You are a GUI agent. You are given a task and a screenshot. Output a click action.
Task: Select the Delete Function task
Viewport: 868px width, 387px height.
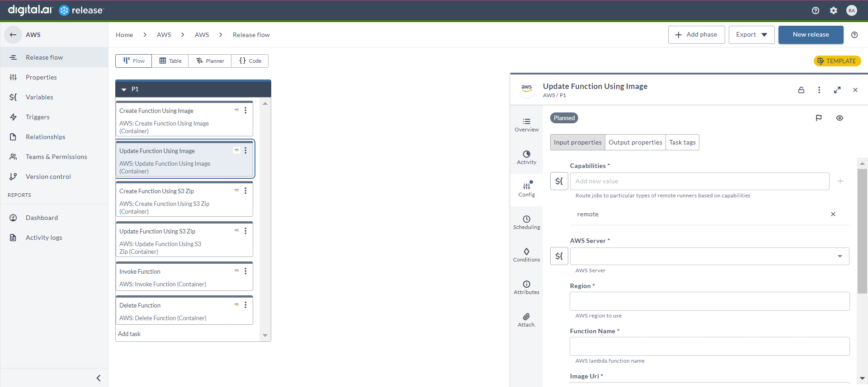click(x=184, y=310)
